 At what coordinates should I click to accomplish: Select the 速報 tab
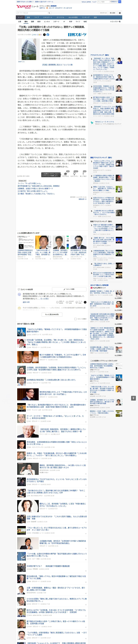pyautogui.click(x=28, y=17)
